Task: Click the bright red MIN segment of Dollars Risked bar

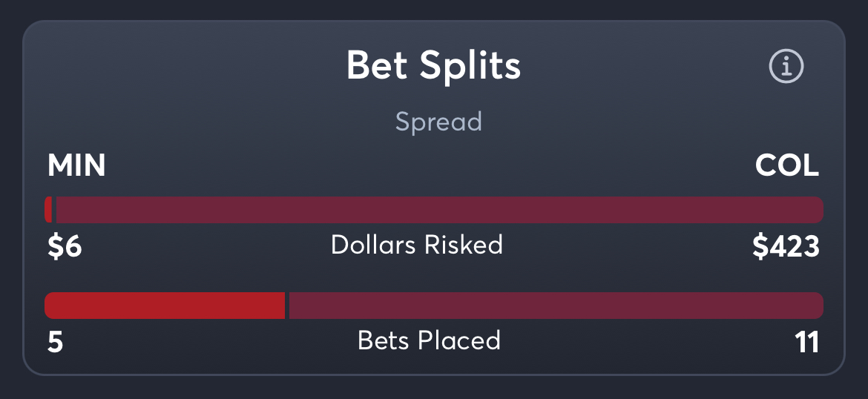Action: click(48, 210)
